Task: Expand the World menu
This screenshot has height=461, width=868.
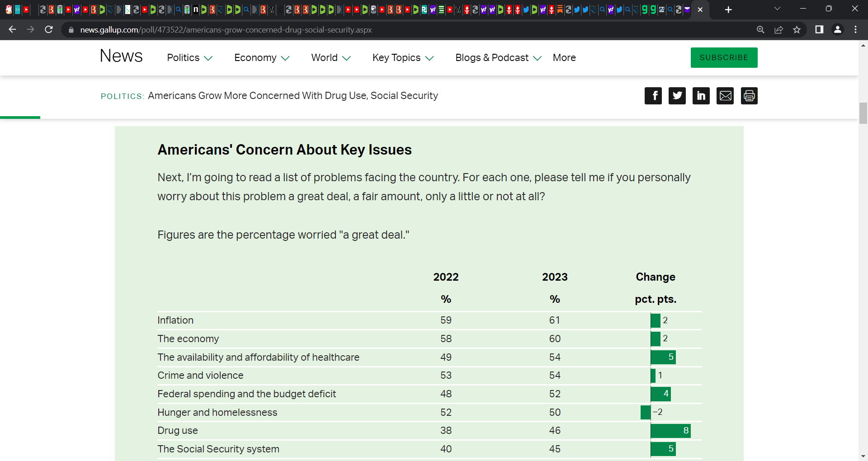Action: [331, 57]
